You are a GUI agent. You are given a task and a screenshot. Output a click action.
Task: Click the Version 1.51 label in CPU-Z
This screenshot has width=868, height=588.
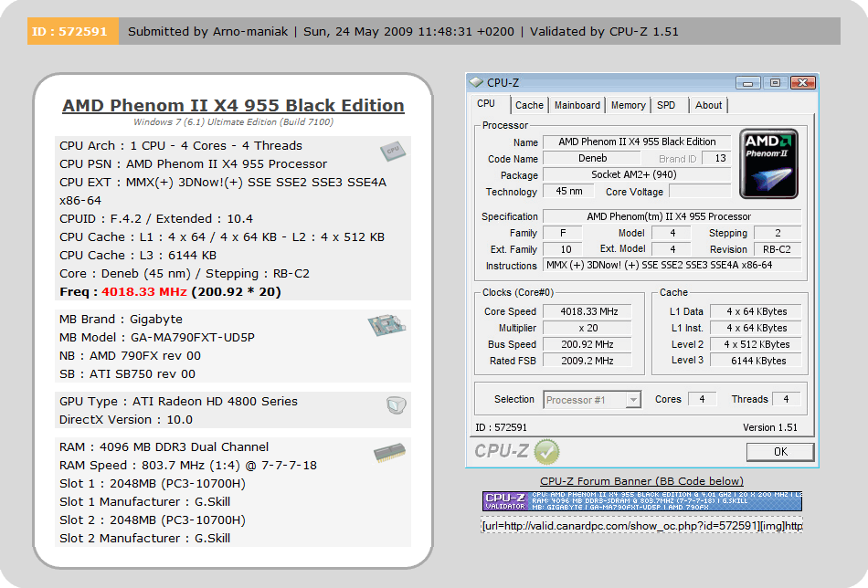click(770, 427)
